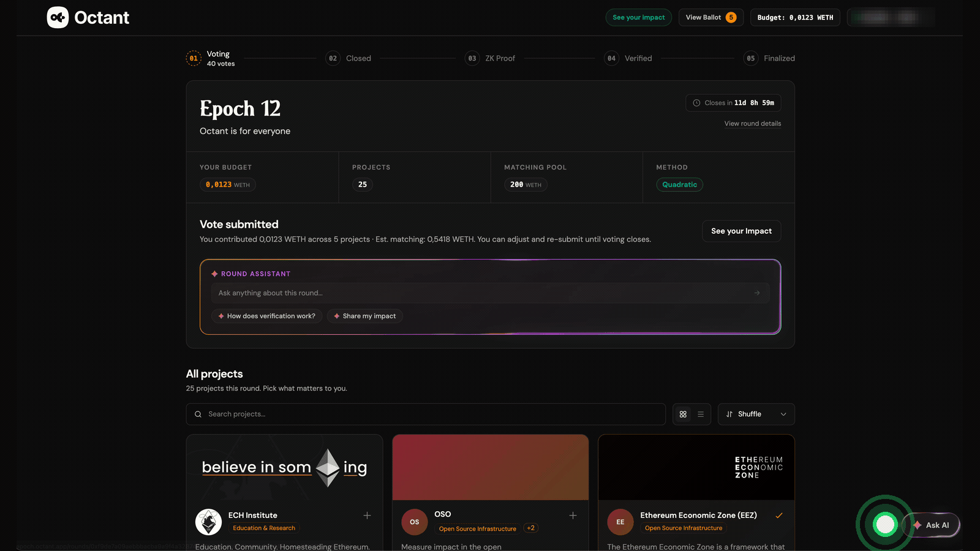Open the OSO red banner image
This screenshot has width=980, height=551.
coord(491,467)
